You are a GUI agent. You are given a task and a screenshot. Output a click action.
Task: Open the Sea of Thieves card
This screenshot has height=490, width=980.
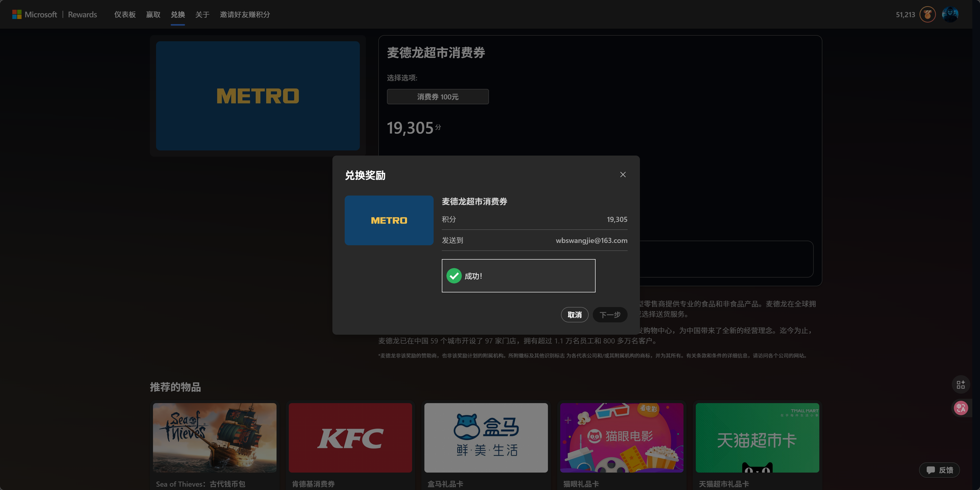coord(215,438)
